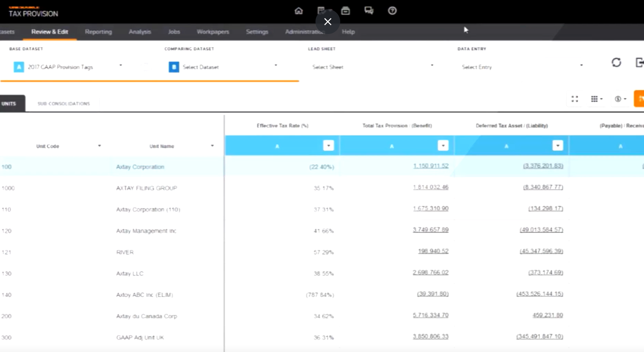The height and width of the screenshot is (352, 644).
Task: Dismiss the overlay with the X button
Action: click(x=327, y=22)
